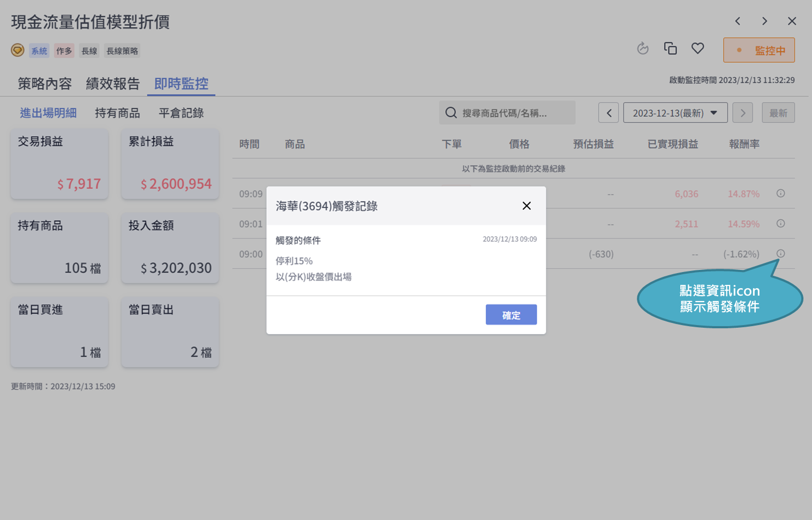Go to previous strategy with top arrow

[738, 21]
